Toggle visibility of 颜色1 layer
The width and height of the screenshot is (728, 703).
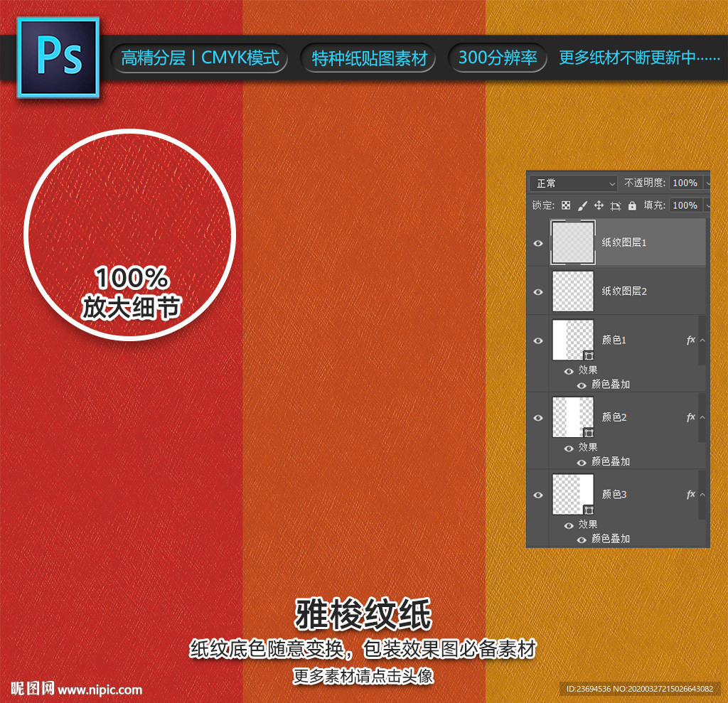click(538, 340)
